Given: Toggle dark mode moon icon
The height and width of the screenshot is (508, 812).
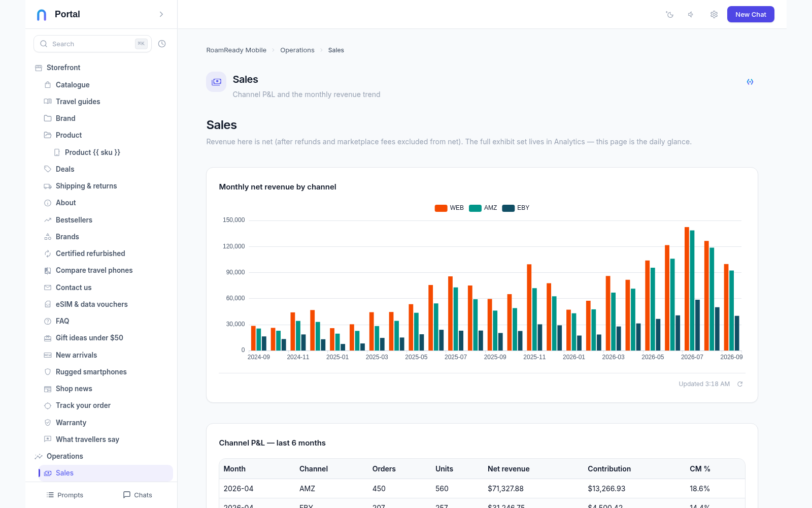Looking at the screenshot, I should [670, 14].
